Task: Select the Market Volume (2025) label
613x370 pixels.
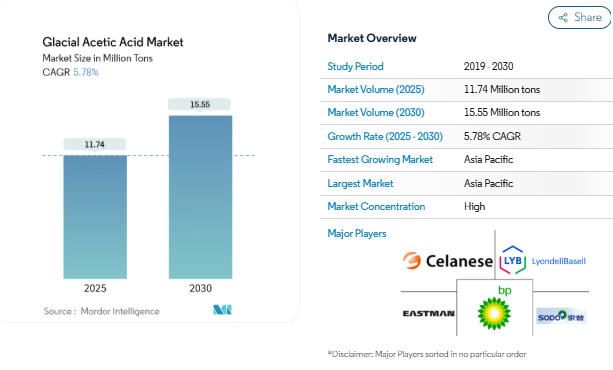Action: point(376,90)
